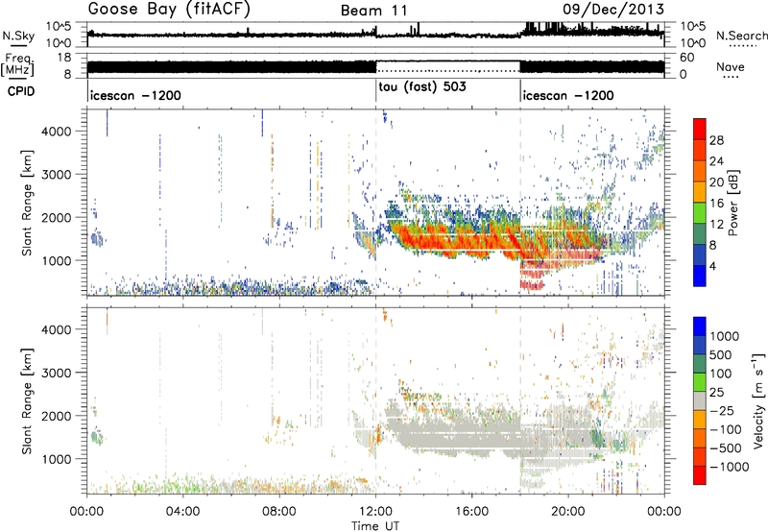Click the '4000' range label on power panel

click(x=56, y=132)
